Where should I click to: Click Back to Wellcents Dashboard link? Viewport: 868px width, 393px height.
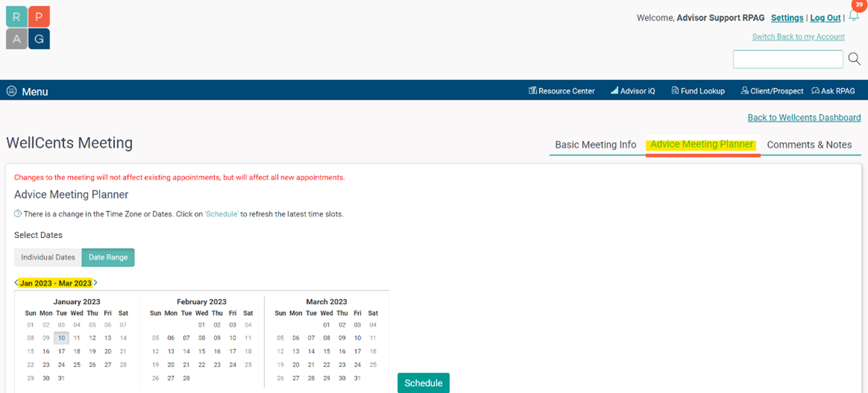click(804, 117)
